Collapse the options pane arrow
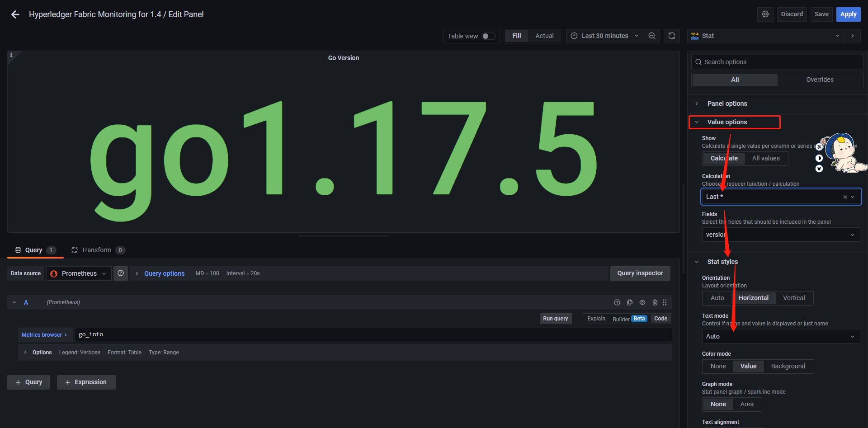The width and height of the screenshot is (868, 428). [x=853, y=36]
